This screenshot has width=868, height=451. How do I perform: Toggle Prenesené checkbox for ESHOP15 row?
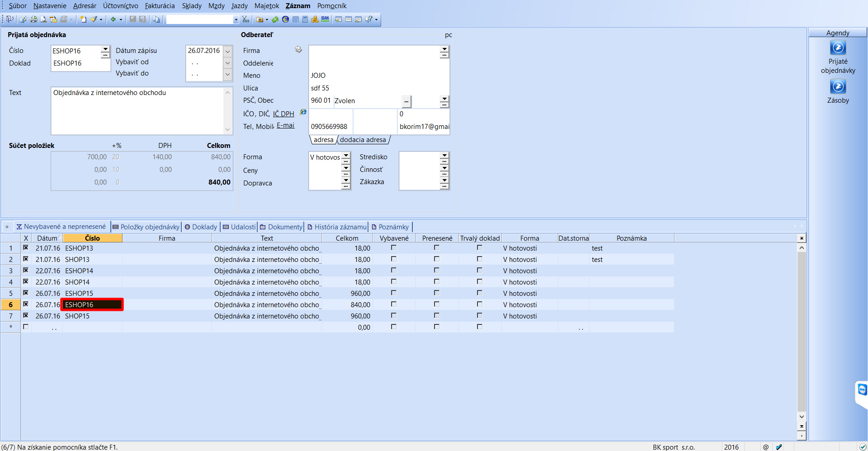437,293
